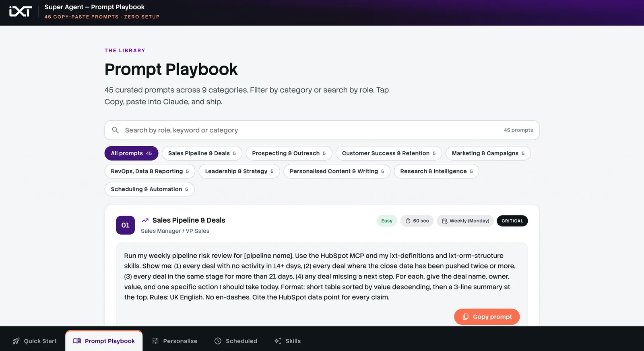This screenshot has height=351, width=644.
Task: Click the iXT logo in the header
Action: (x=21, y=11)
